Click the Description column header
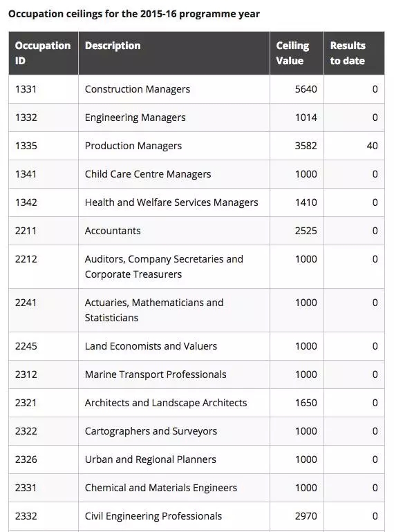Viewport: 394px width, 532px height. (174, 53)
